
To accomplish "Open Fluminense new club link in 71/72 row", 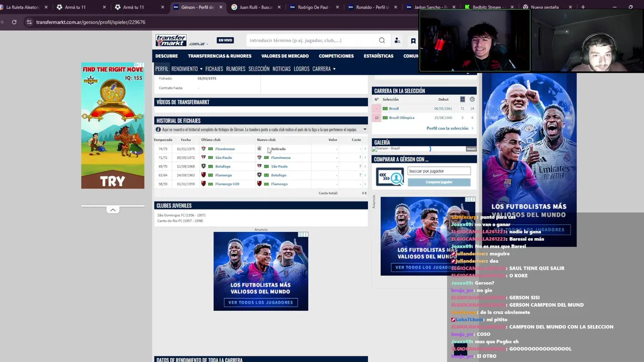I will click(x=281, y=158).
